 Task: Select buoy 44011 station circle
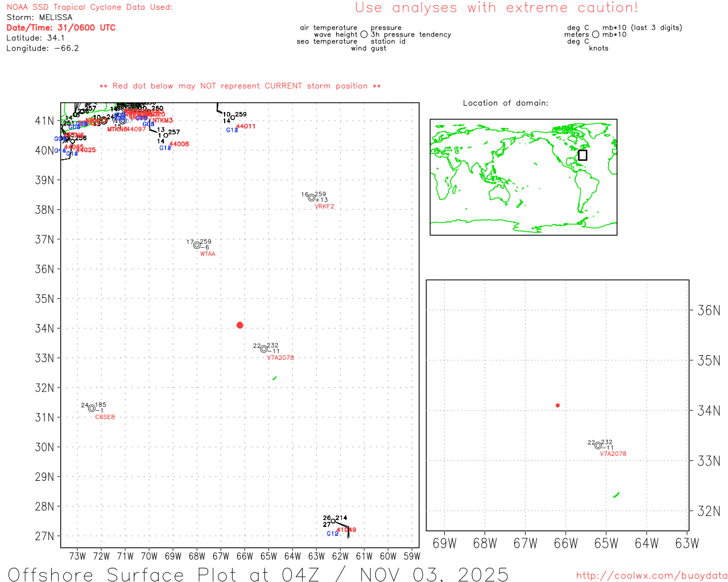point(233,117)
